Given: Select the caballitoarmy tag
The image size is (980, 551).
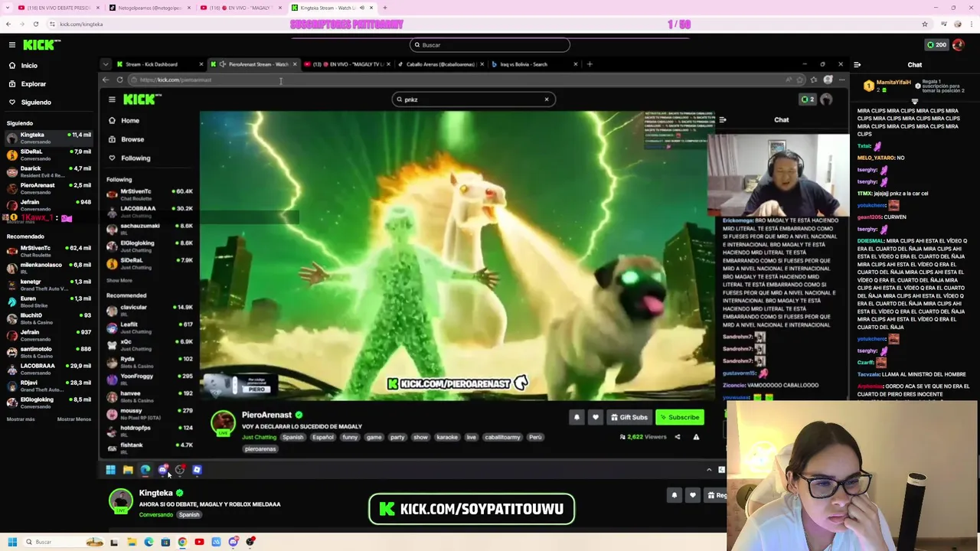Looking at the screenshot, I should (503, 437).
